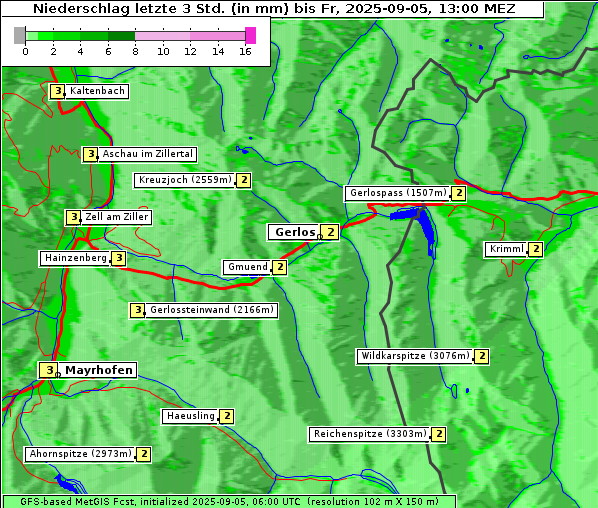The width and height of the screenshot is (598, 508).
Task: Click the Gerlos town label
Action: pyautogui.click(x=295, y=232)
